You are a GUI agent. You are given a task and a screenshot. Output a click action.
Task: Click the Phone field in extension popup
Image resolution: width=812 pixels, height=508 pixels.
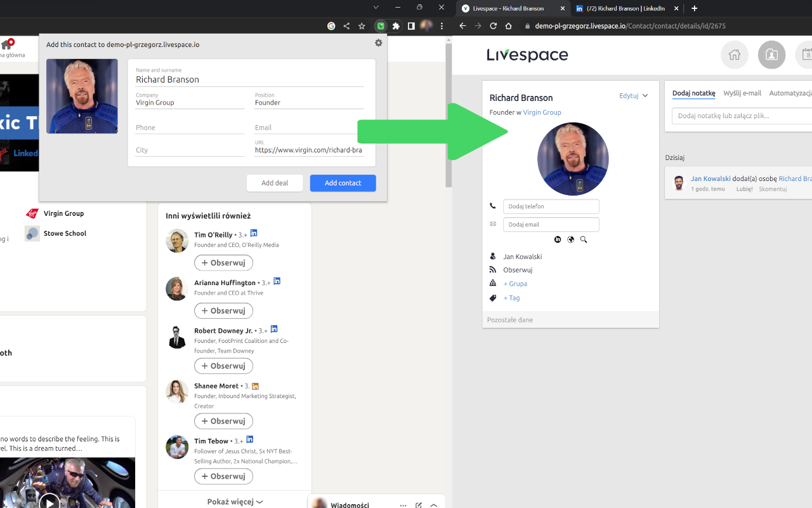point(190,128)
